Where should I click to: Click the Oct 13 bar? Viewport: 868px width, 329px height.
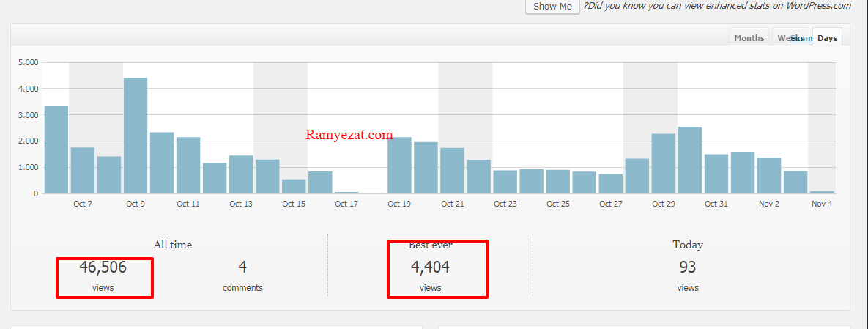[x=241, y=174]
